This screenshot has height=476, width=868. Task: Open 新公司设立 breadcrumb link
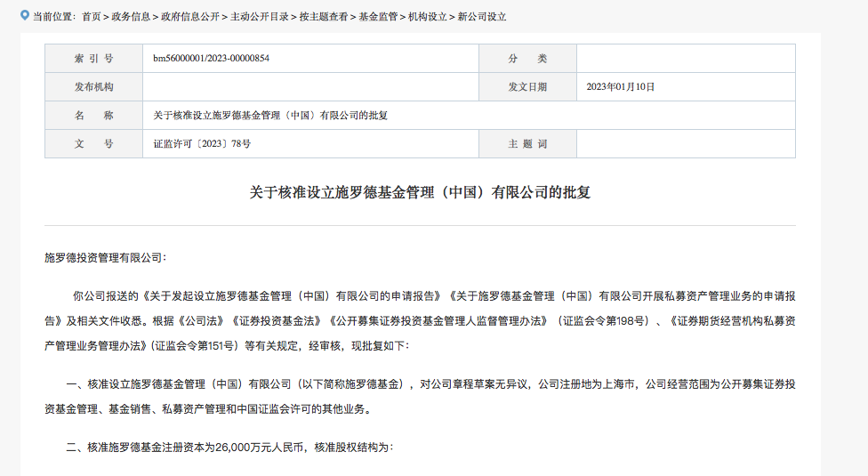click(x=481, y=17)
